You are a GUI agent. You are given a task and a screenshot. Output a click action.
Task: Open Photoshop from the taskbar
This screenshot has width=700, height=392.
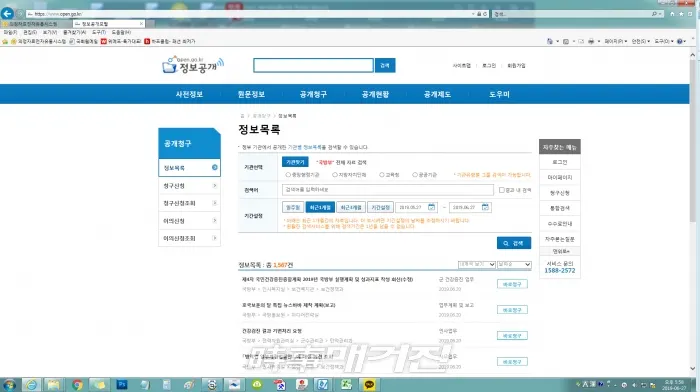[122, 384]
